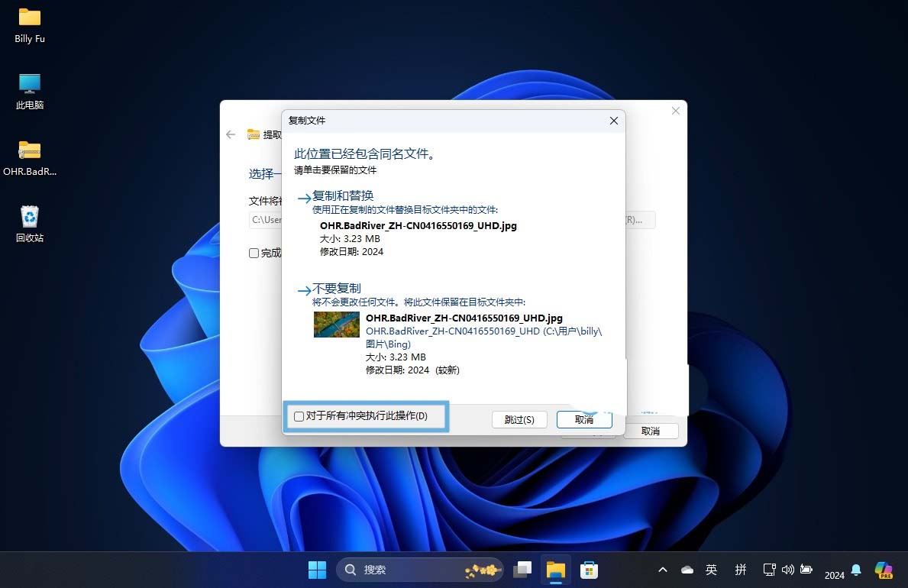Open the volume icon in system tray
This screenshot has height=588, width=908.
point(787,569)
